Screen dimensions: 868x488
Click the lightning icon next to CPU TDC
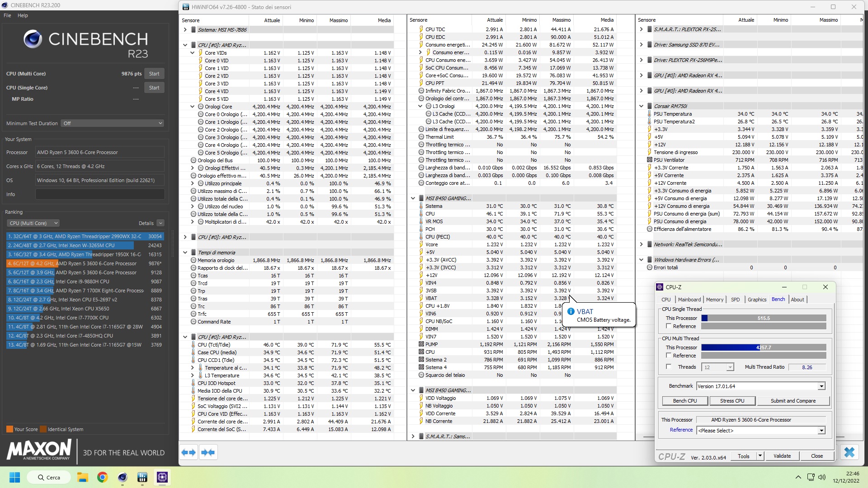click(421, 29)
